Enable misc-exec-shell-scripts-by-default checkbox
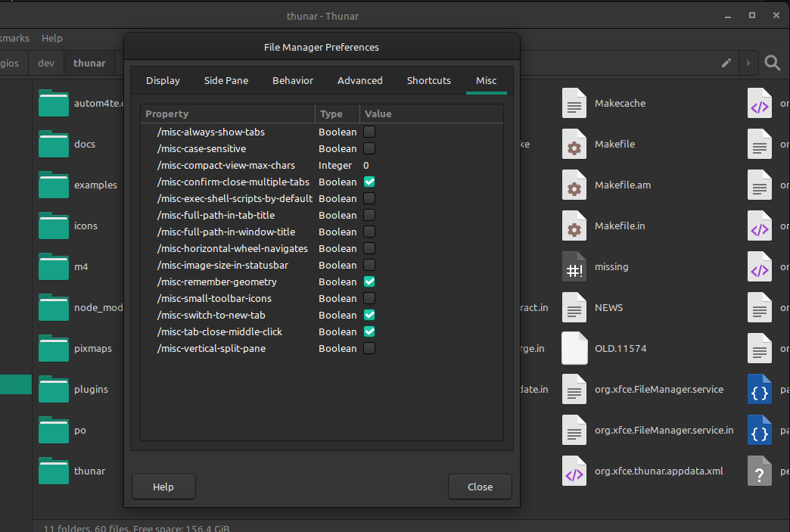Screen dimensions: 790x532 click(369, 198)
